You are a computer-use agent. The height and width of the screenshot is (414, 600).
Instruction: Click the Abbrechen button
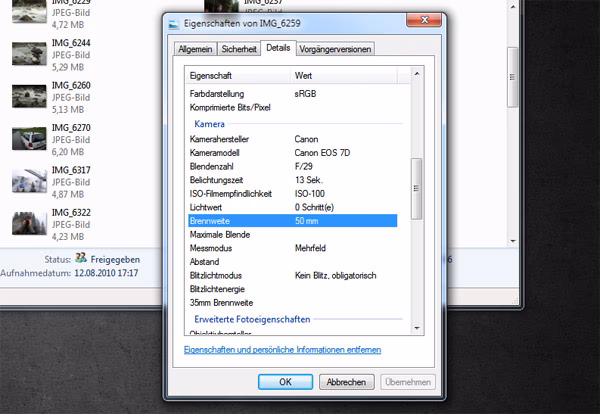(346, 382)
